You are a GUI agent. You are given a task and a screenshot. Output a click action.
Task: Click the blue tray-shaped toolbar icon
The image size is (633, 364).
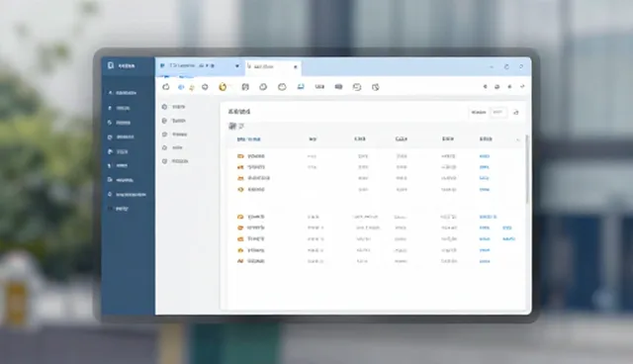pyautogui.click(x=301, y=87)
